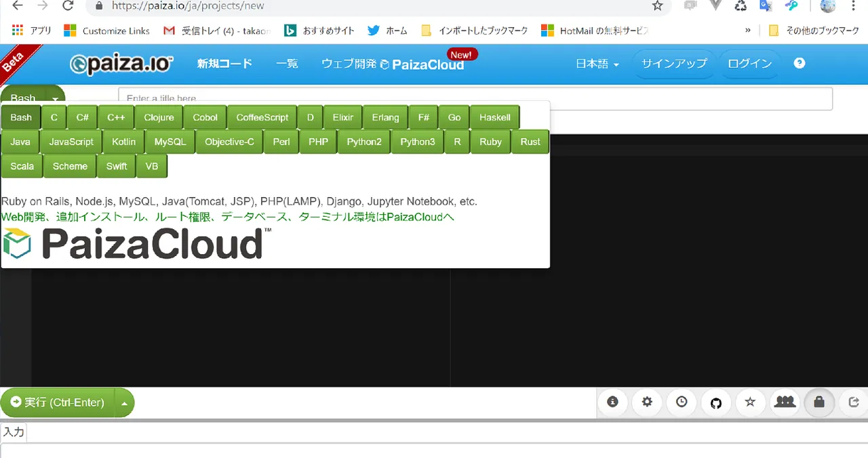868x458 pixels.
Task: Reload the page in browser
Action: (67, 6)
